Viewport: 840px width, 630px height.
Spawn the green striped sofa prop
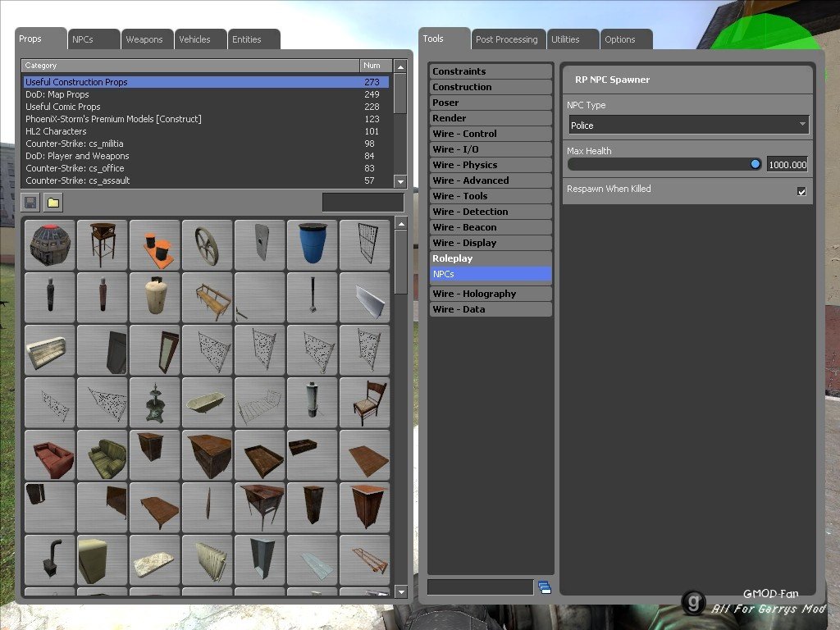coord(103,454)
